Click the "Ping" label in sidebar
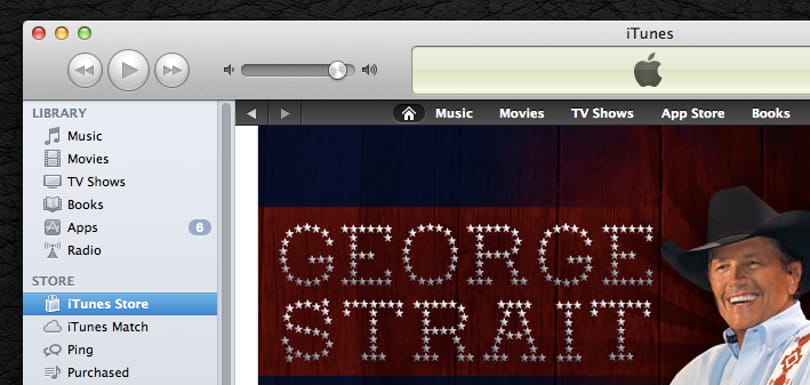The height and width of the screenshot is (385, 810). 81,350
